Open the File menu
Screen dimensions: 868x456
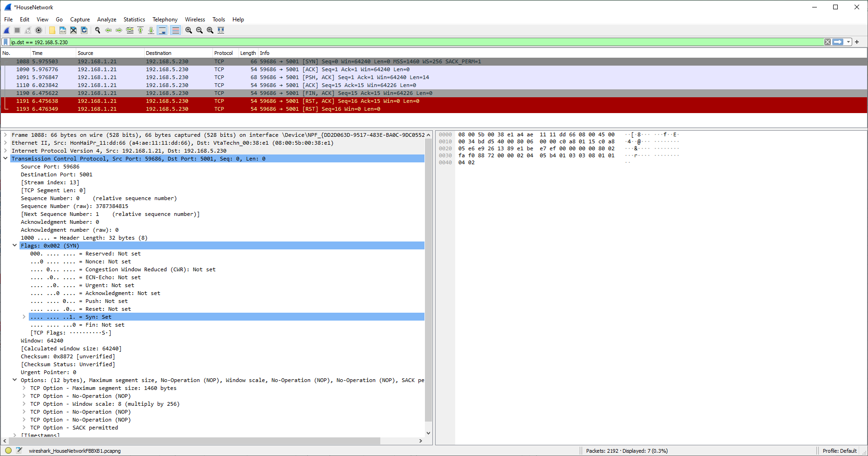pos(8,20)
